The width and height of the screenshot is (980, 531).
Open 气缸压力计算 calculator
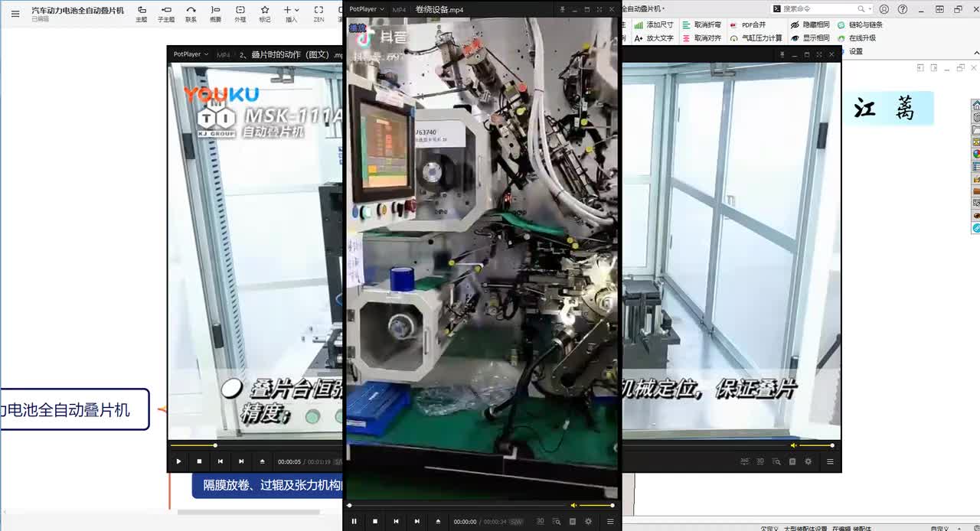pos(756,37)
